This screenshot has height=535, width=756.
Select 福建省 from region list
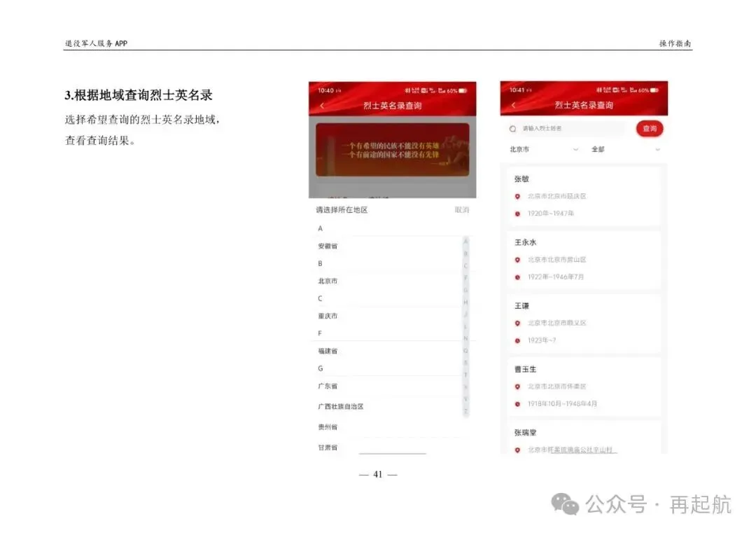[x=328, y=352]
